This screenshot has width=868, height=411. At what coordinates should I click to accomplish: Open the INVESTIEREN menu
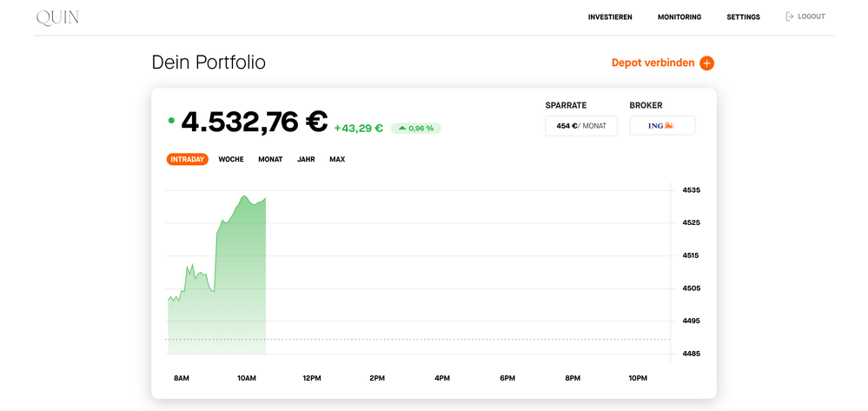pos(610,17)
